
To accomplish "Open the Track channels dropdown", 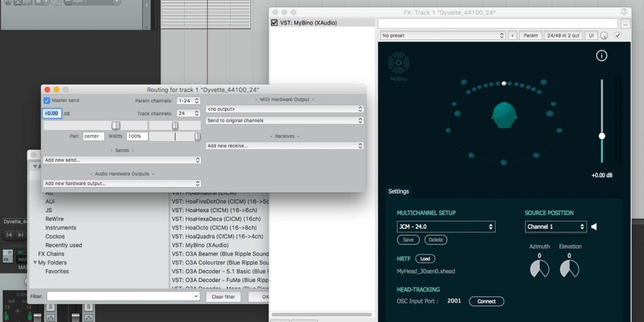I will click(188, 113).
